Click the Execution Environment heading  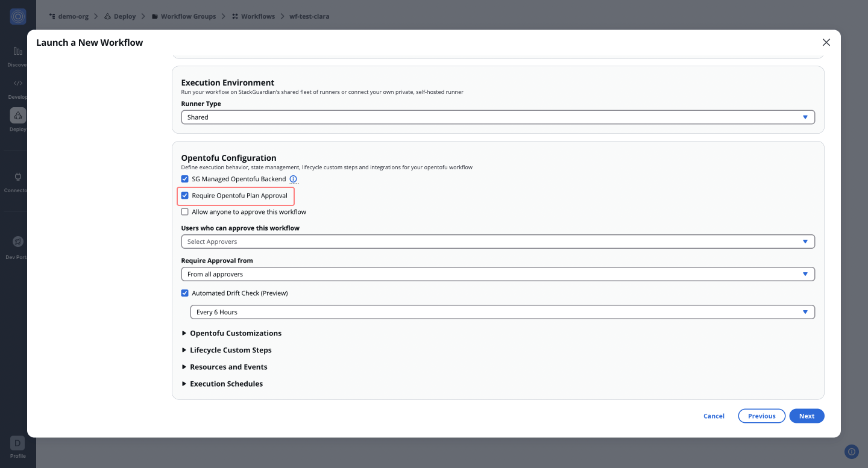(x=228, y=83)
